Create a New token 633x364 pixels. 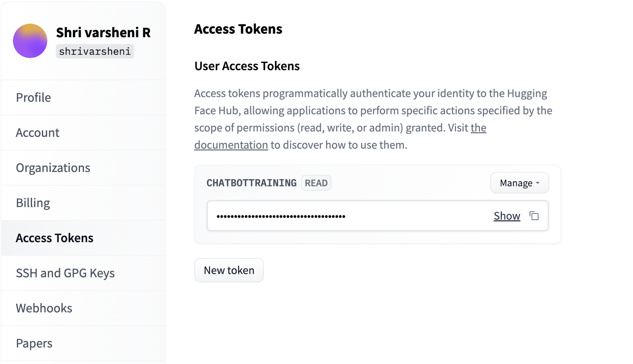point(229,270)
